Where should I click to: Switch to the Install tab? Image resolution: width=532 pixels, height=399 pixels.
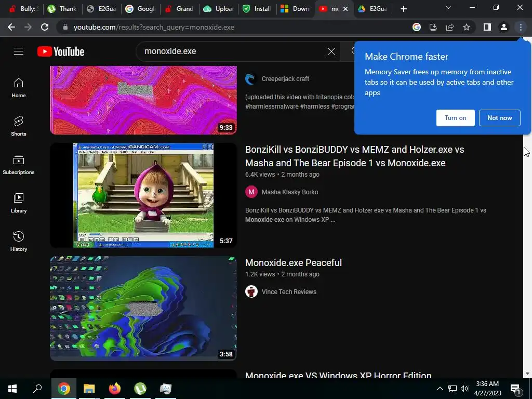click(x=257, y=9)
